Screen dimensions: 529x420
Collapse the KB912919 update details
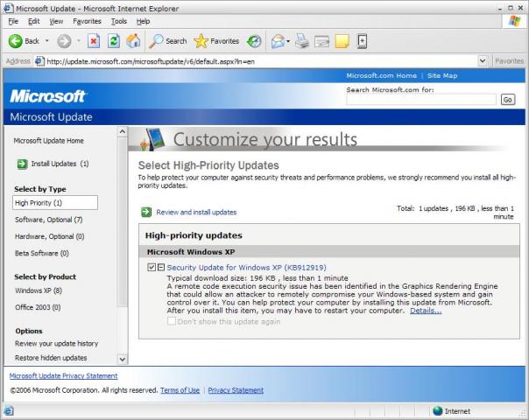click(x=161, y=267)
